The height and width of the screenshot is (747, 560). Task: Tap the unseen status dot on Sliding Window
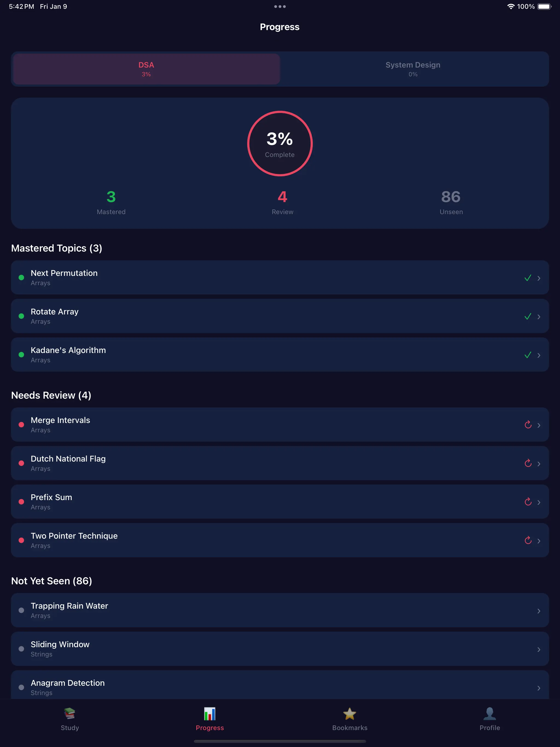click(22, 649)
